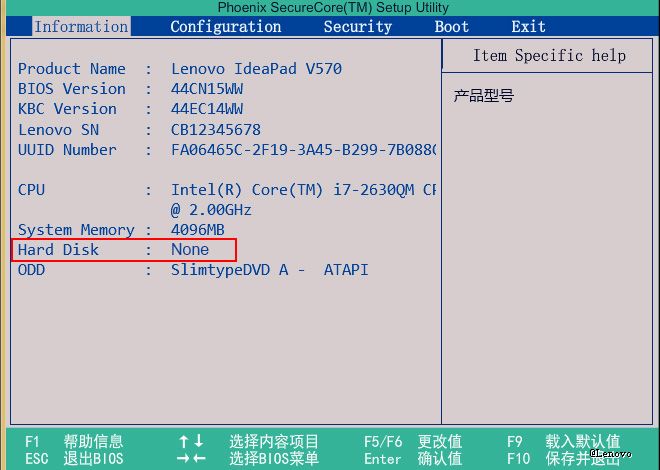Image resolution: width=660 pixels, height=470 pixels.
Task: Click the ESC 退出BIOS key hint
Action: pos(74,459)
